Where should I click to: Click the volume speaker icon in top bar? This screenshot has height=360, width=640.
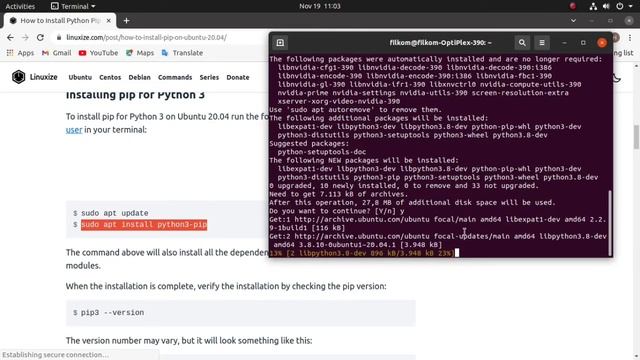coord(606,6)
